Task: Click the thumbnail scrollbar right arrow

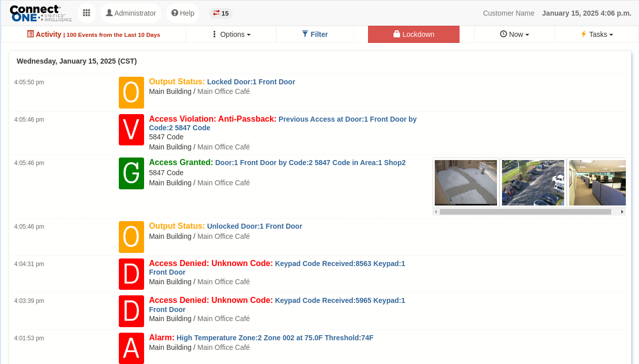Action: pos(622,212)
